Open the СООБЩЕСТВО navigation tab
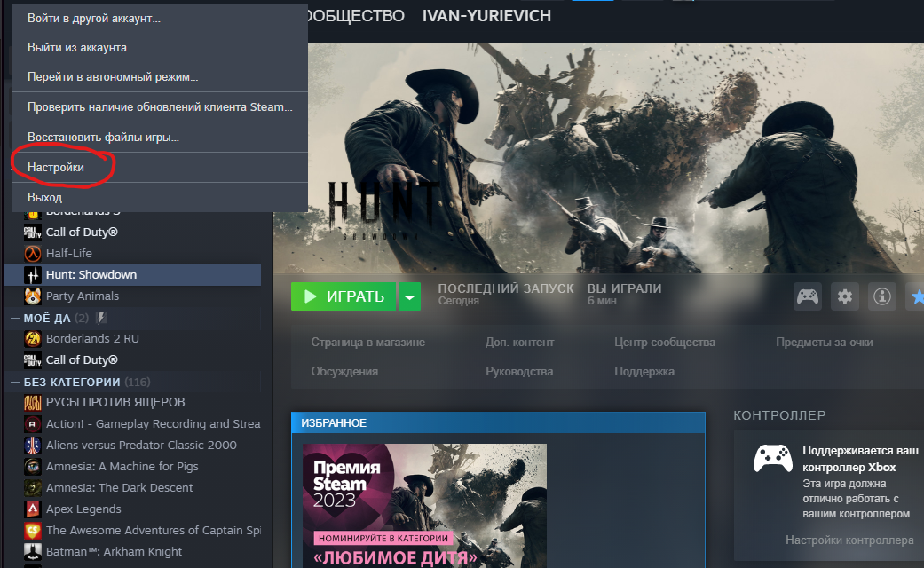This screenshot has height=568, width=924. point(356,16)
